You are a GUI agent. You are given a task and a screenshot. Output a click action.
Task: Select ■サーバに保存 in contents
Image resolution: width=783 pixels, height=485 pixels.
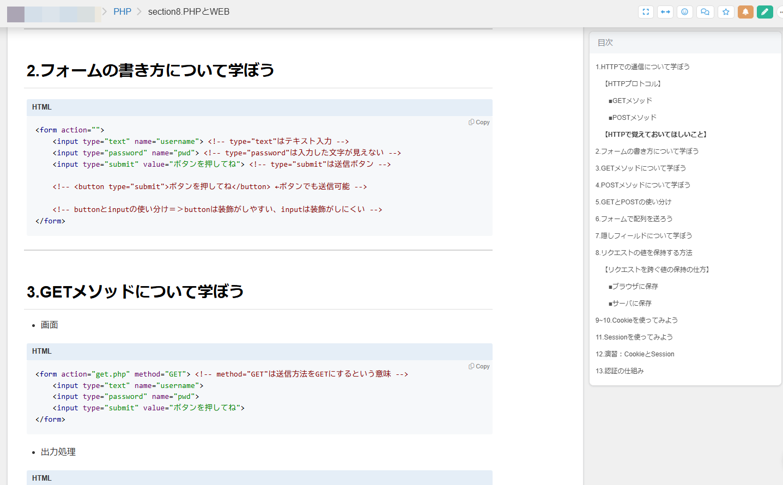coord(630,303)
